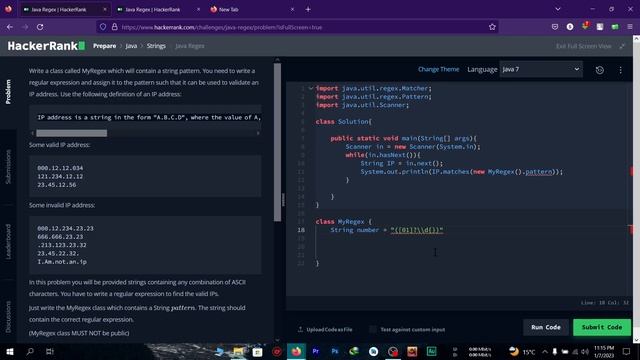Collapse the code fold arrow on line 1
Screen dimensions: 640x360
[311, 88]
